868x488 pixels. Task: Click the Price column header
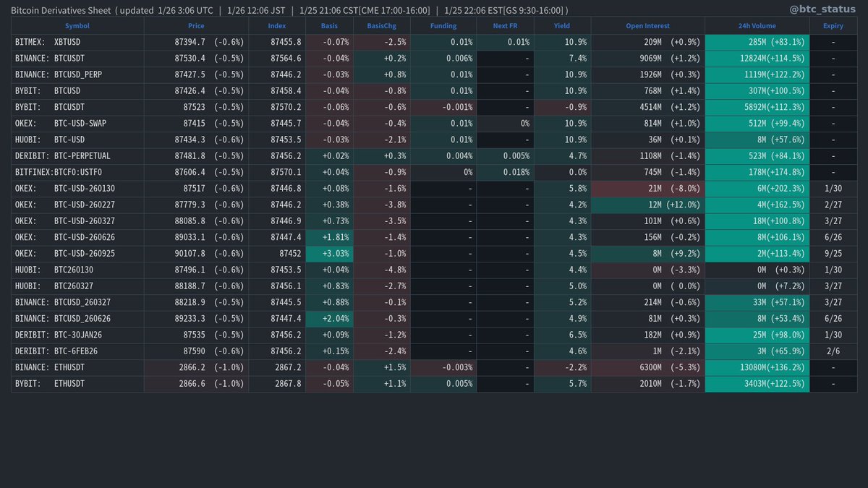(x=196, y=26)
